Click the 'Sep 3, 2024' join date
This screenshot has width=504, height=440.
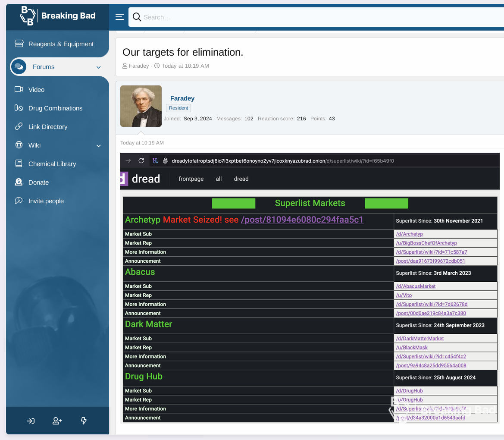[198, 119]
